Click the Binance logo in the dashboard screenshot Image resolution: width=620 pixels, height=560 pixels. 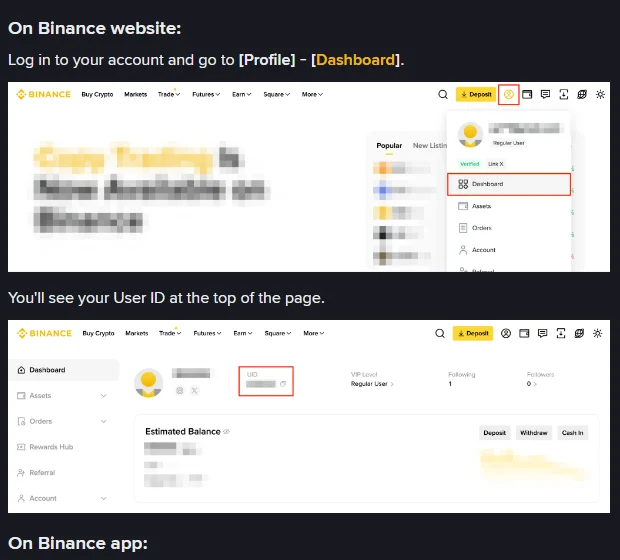pyautogui.click(x=44, y=333)
